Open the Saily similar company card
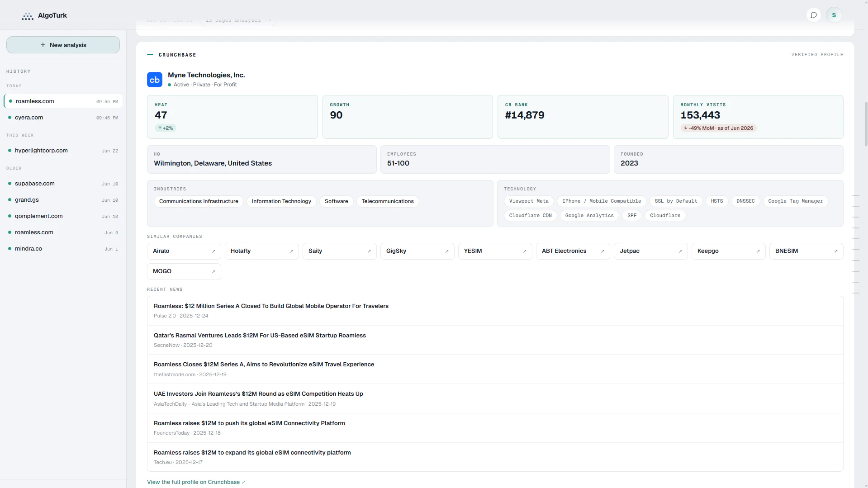The height and width of the screenshot is (488, 868). [340, 251]
